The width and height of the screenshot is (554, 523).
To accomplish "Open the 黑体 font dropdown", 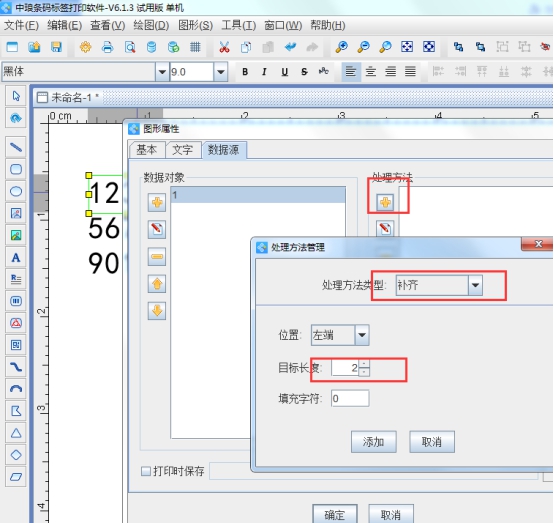I will [162, 72].
